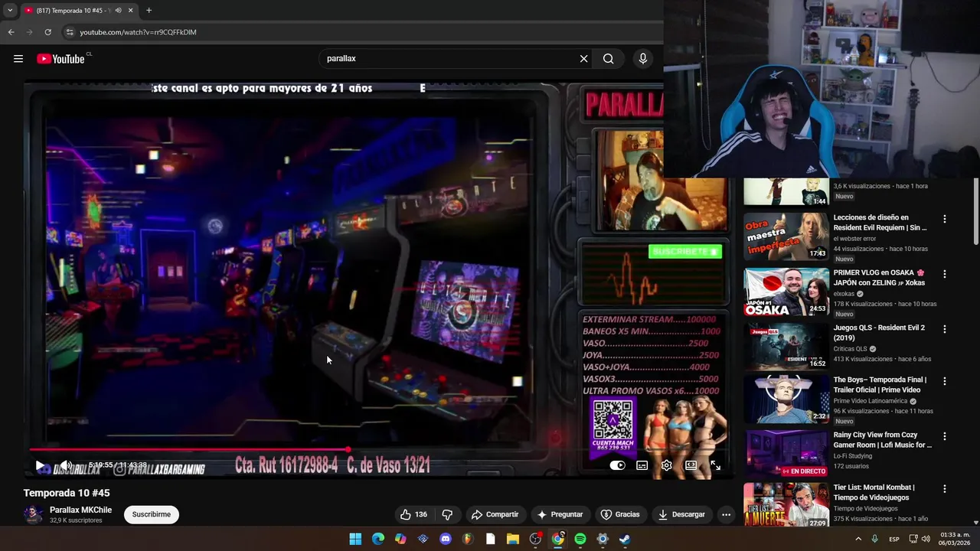Open the 'Obra maestra imperfecta' video thumbnail
This screenshot has height=551, width=980.
786,236
